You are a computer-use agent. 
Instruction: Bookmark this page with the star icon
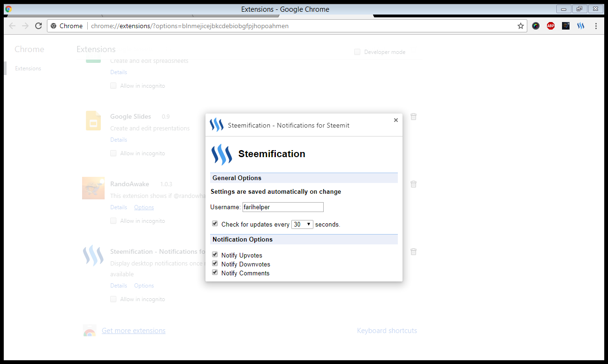coord(521,26)
